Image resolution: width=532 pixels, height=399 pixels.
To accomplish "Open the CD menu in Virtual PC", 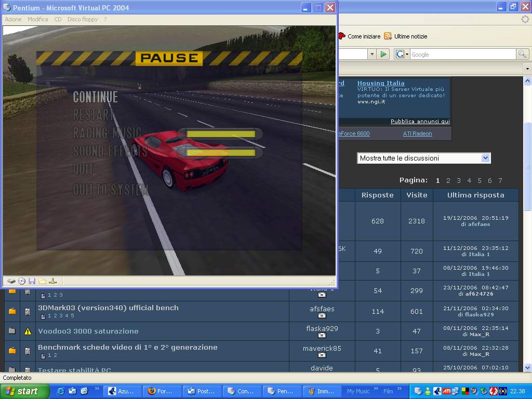I will click(58, 19).
